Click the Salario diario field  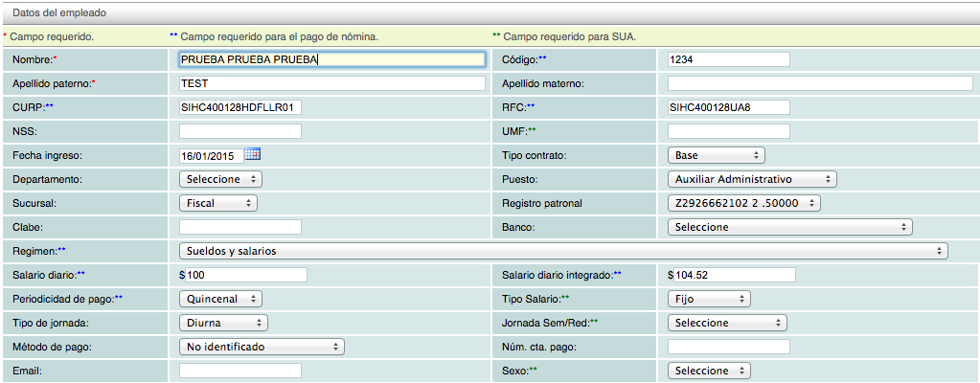click(x=245, y=275)
